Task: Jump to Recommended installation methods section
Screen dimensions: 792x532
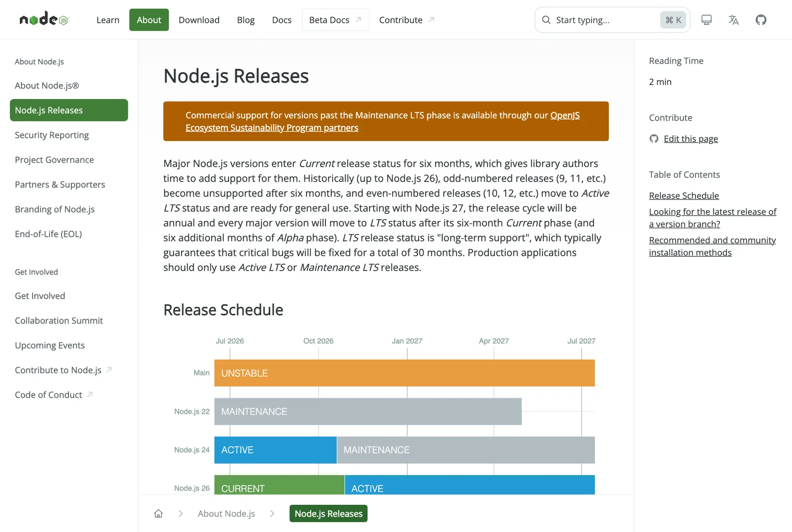Action: 712,246
